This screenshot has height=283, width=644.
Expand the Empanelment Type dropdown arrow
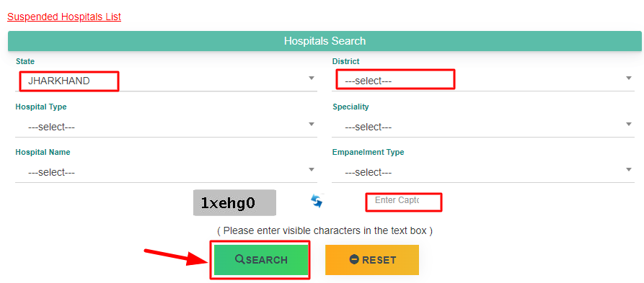click(x=628, y=169)
